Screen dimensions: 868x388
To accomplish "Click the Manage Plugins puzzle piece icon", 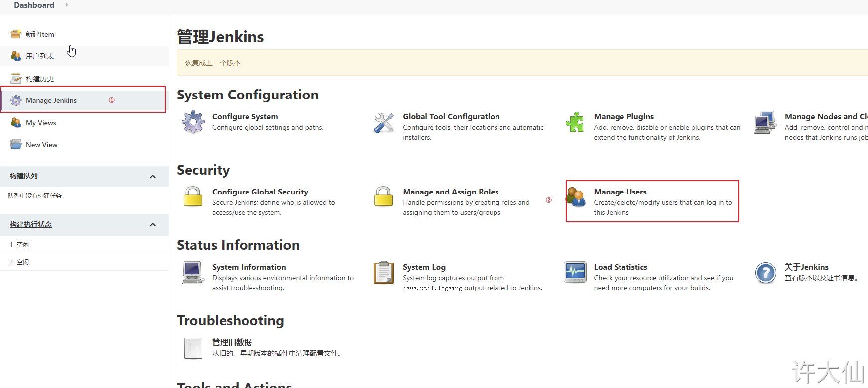I will click(x=575, y=122).
